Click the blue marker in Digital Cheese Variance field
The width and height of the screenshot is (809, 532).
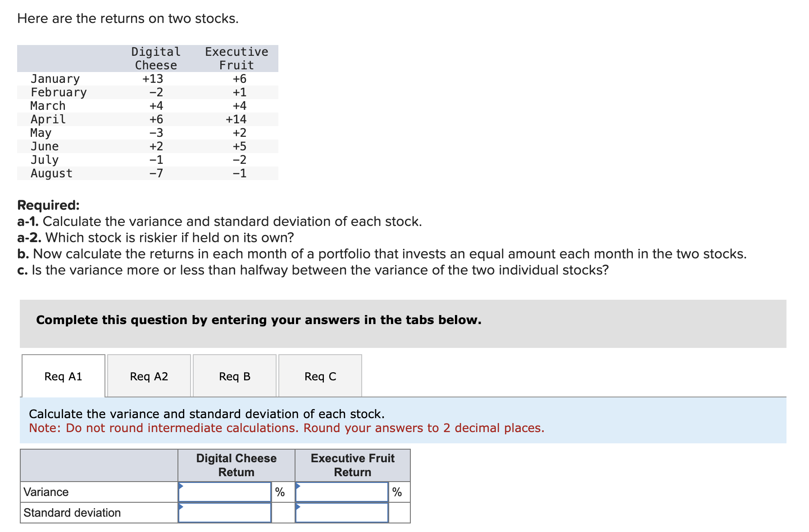pyautogui.click(x=182, y=487)
